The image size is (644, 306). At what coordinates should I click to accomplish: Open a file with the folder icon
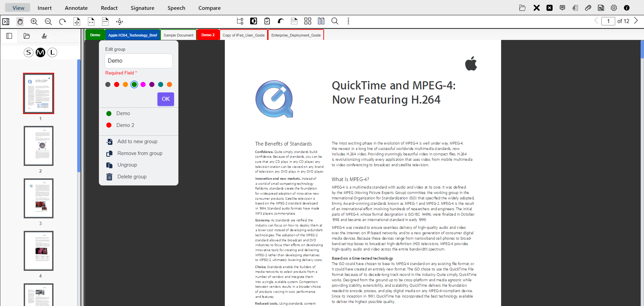522,8
